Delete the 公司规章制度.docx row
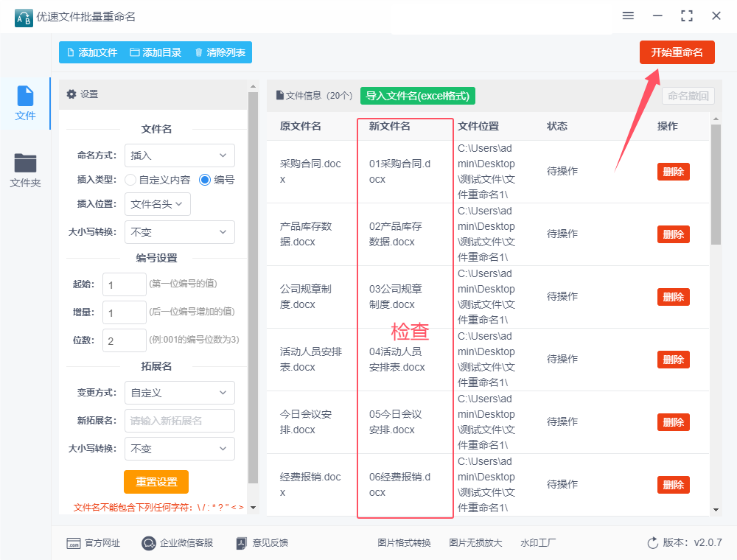This screenshot has width=737, height=560. (x=673, y=297)
